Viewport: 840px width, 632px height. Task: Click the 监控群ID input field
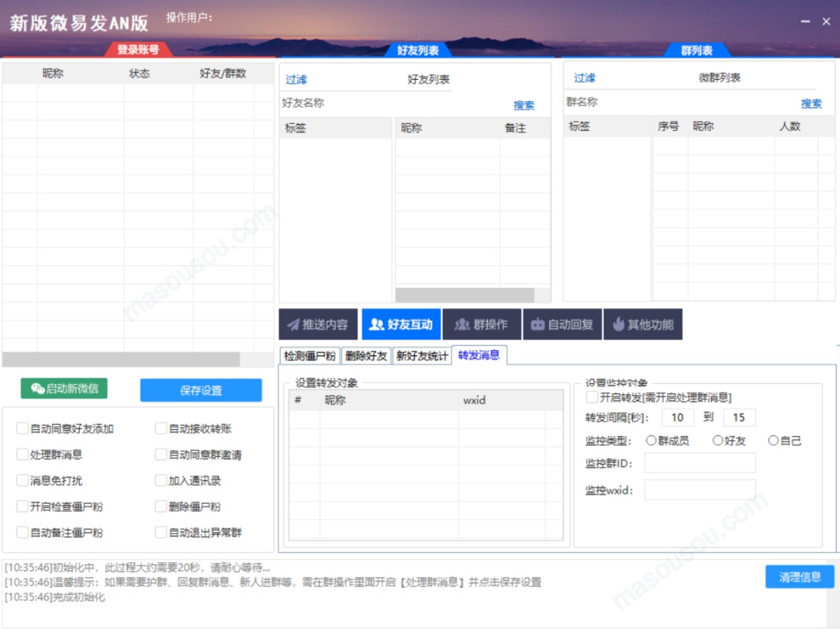click(699, 463)
